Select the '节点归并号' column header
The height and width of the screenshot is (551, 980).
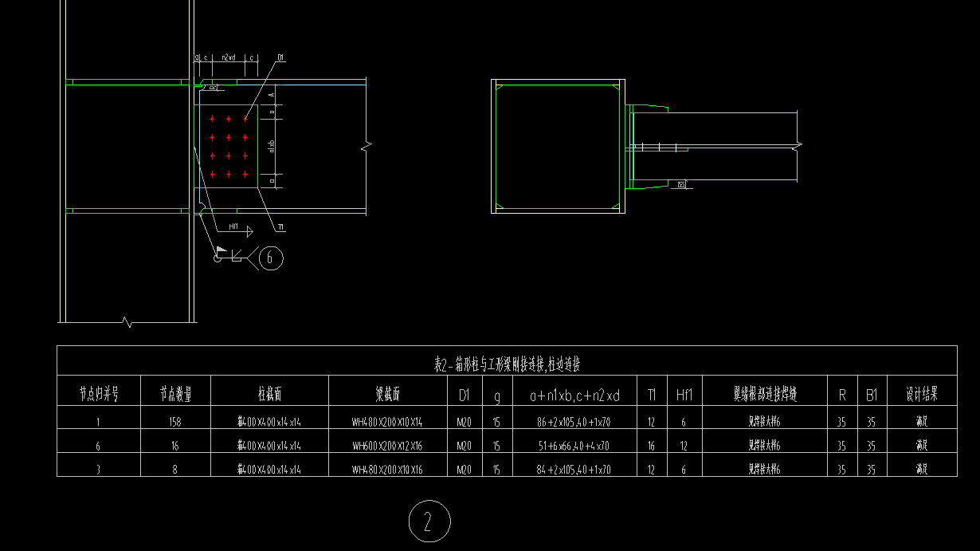[x=99, y=394]
